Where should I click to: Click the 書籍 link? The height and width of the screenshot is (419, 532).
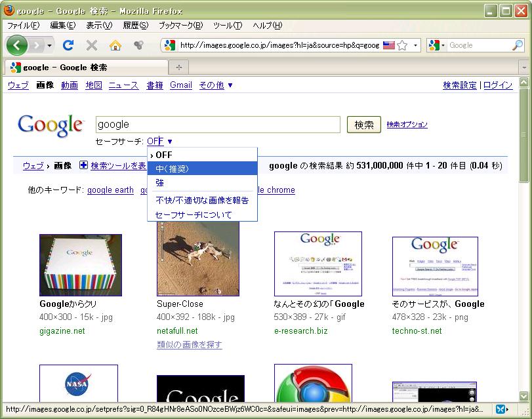(155, 85)
